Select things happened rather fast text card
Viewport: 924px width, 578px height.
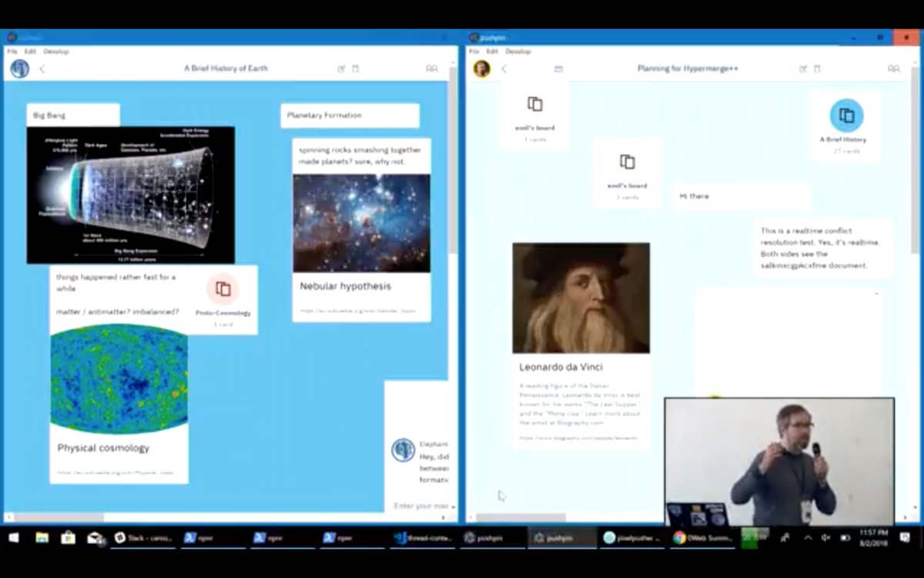[x=118, y=294]
